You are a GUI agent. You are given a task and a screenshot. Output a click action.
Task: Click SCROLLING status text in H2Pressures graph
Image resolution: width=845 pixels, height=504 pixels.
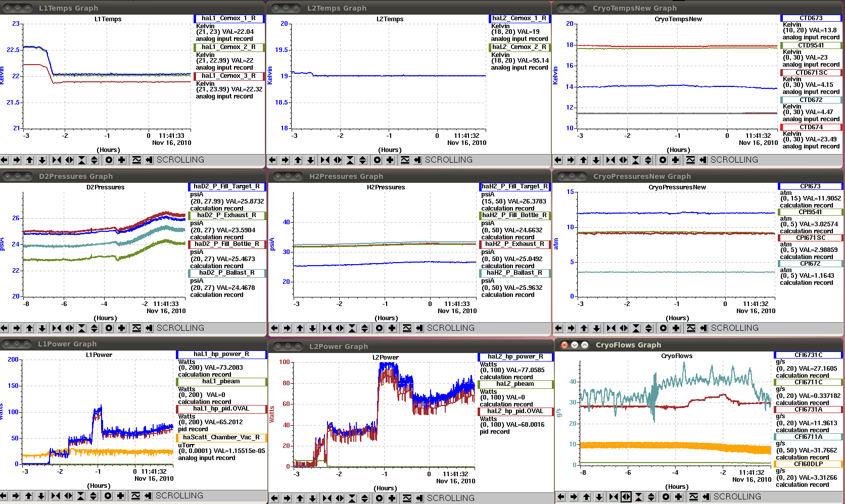(x=451, y=328)
